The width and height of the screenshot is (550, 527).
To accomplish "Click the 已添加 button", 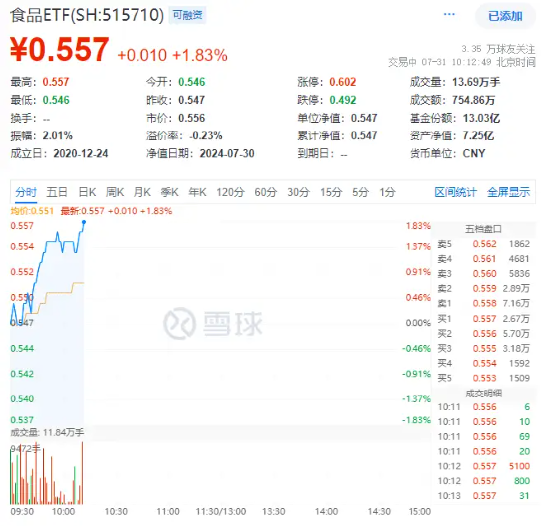I will (x=505, y=16).
